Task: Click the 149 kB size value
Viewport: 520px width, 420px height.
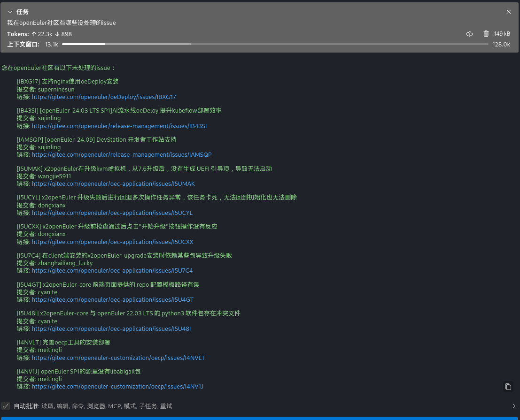Action: pyautogui.click(x=502, y=34)
